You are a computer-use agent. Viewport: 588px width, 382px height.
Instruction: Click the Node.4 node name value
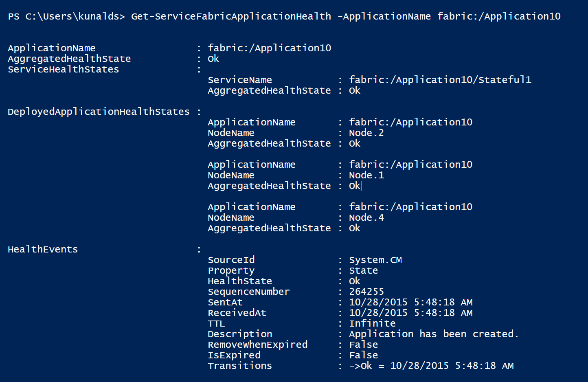pos(366,217)
